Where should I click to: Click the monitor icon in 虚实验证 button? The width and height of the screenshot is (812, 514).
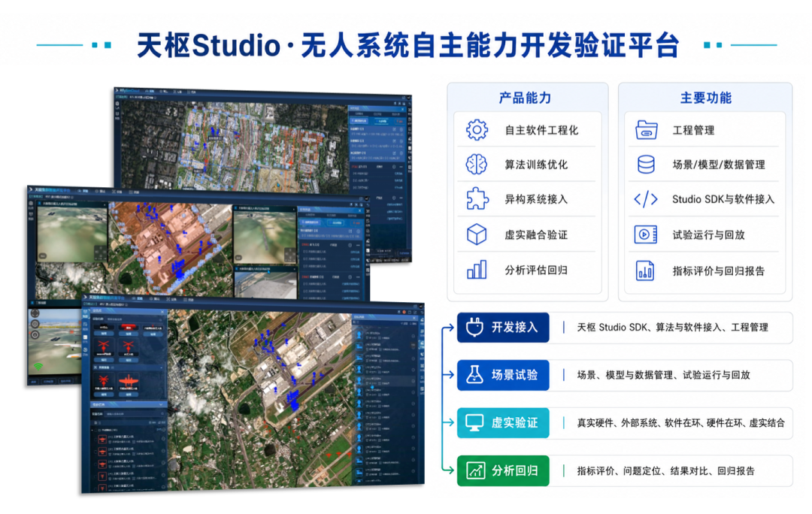coord(474,422)
